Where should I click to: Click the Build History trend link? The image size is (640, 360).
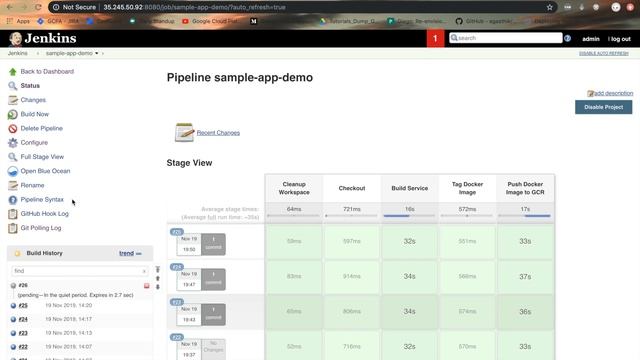126,253
